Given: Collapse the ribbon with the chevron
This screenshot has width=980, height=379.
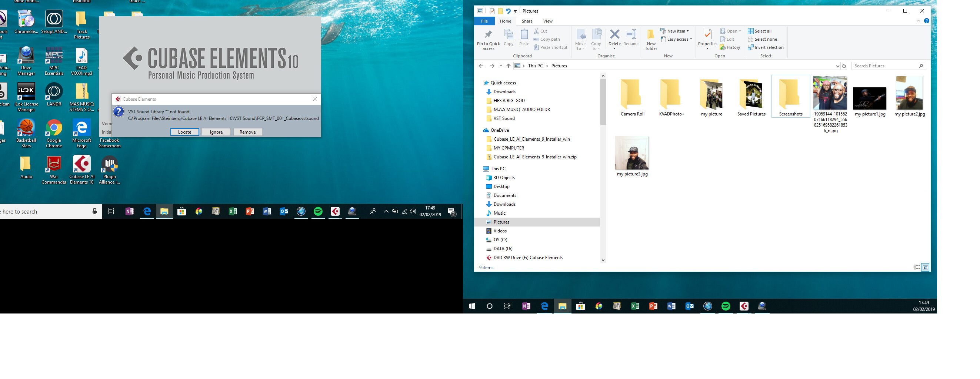Looking at the screenshot, I should pyautogui.click(x=919, y=21).
